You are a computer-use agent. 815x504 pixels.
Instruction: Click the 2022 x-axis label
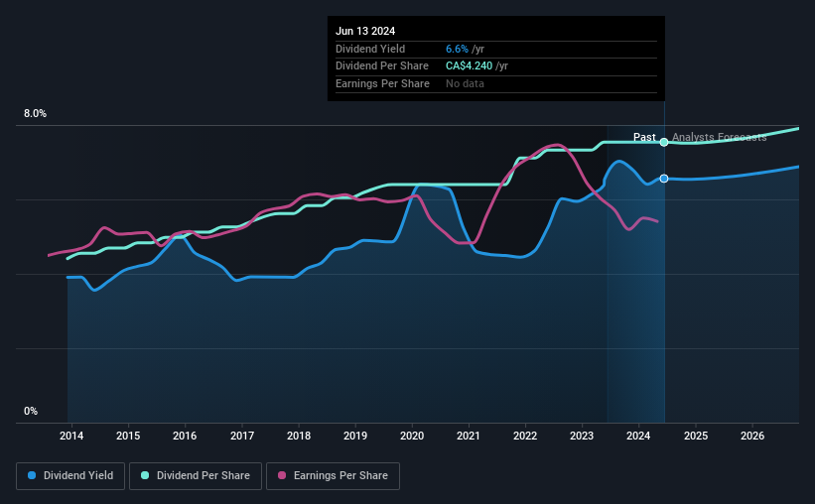[525, 436]
